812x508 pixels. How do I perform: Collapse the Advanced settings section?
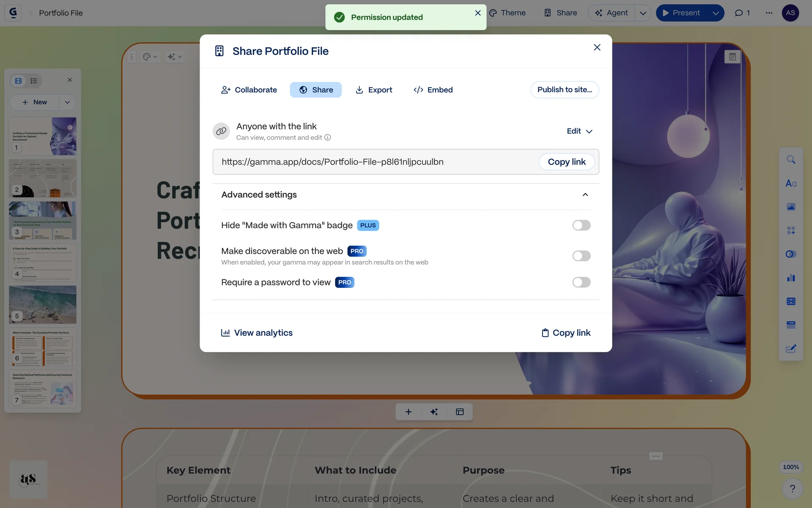585,195
